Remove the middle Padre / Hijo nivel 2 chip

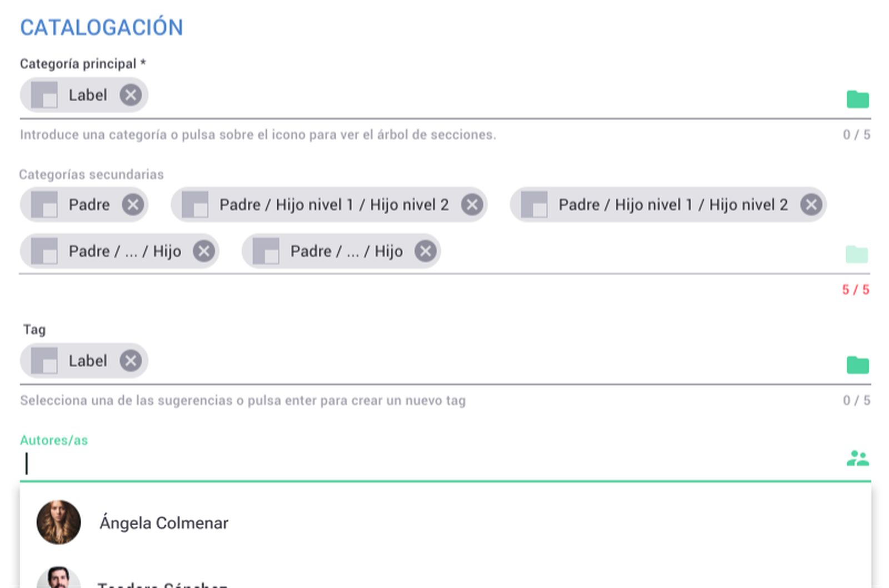point(472,205)
